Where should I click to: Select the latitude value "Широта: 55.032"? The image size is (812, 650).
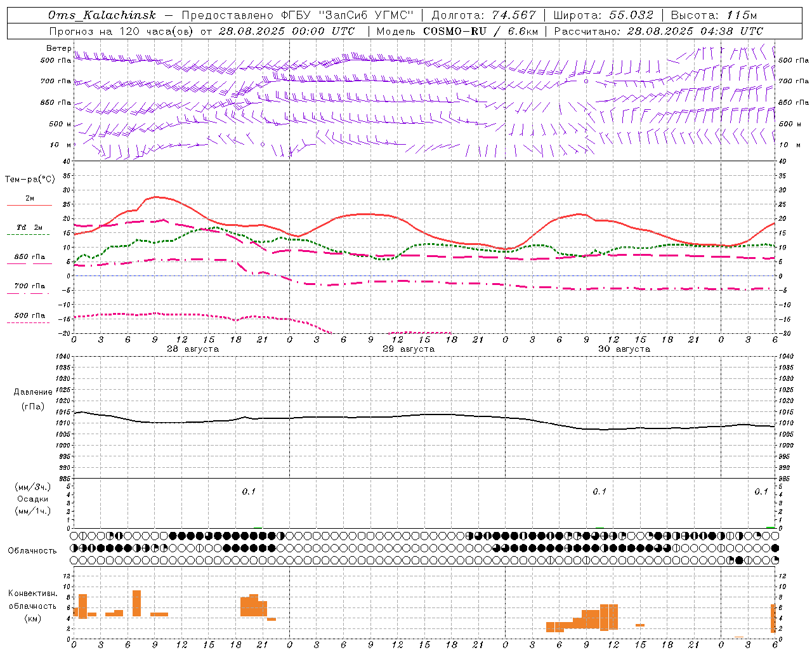(x=603, y=15)
